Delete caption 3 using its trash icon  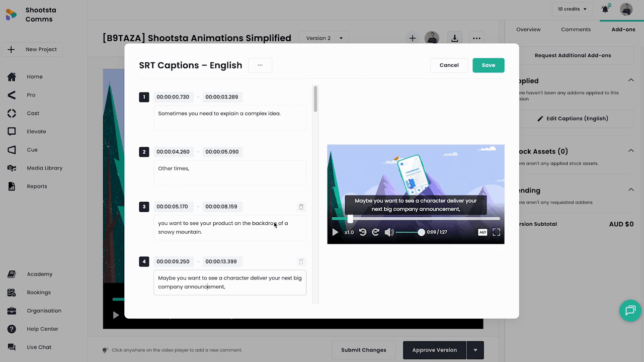301,207
